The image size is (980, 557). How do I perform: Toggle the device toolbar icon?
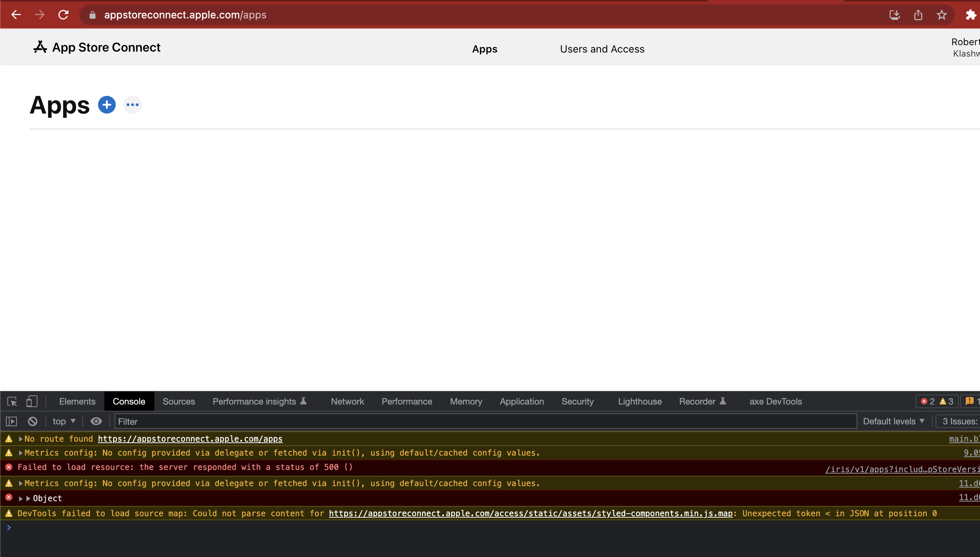coord(32,401)
